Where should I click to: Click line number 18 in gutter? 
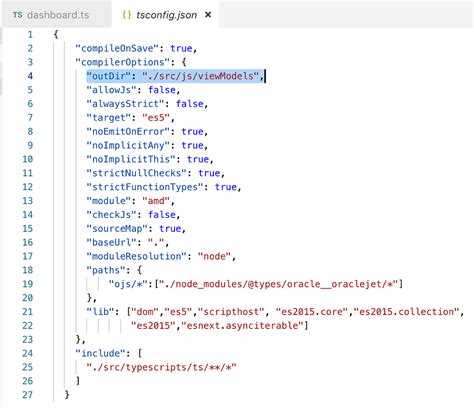coord(28,270)
